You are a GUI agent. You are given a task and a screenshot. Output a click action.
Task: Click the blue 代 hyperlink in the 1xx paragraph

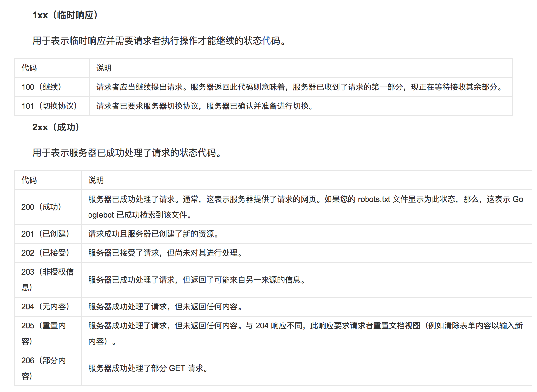[x=266, y=41]
